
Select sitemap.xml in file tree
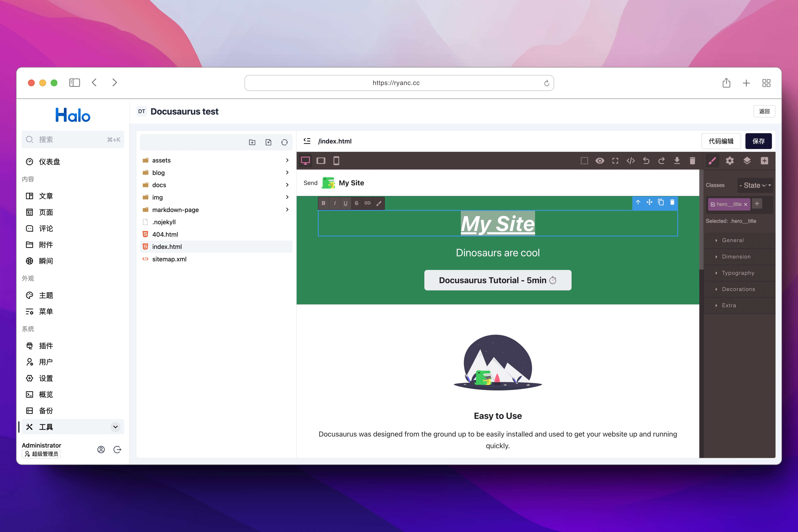pyautogui.click(x=169, y=259)
